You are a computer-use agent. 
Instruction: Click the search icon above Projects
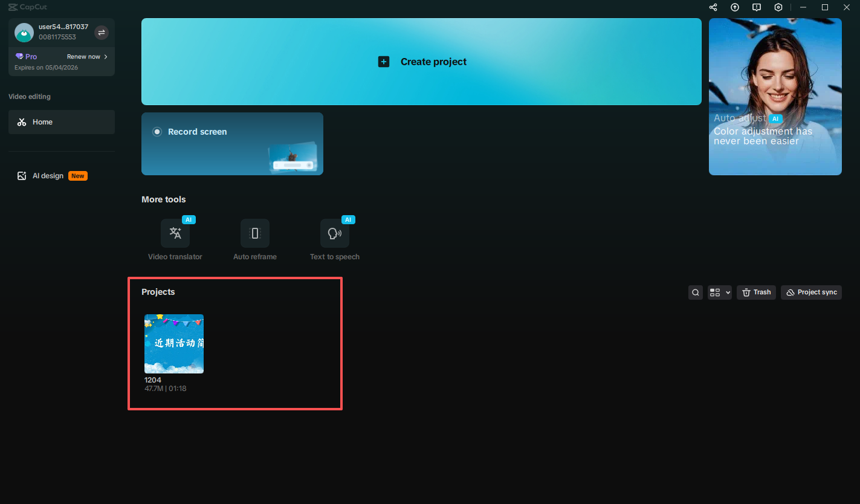pos(695,292)
